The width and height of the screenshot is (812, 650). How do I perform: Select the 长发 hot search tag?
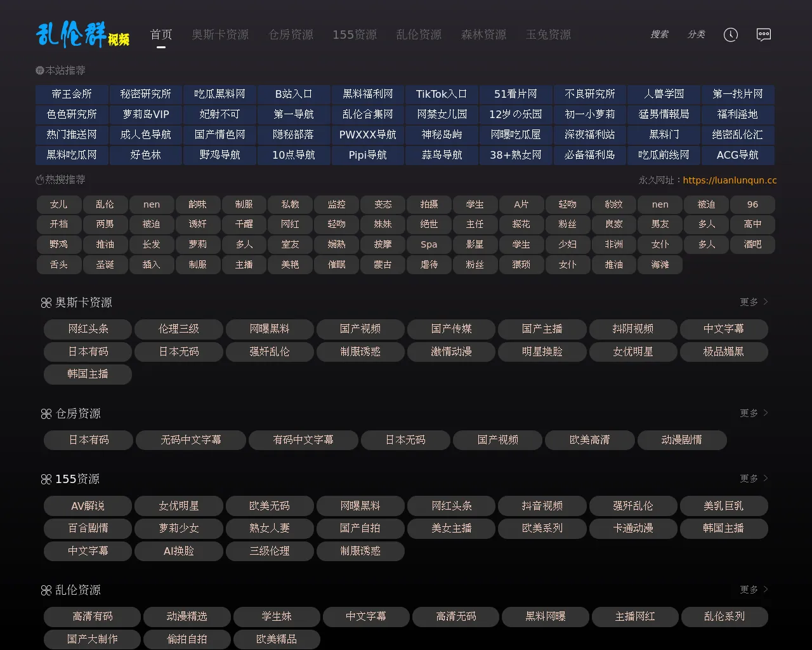151,244
